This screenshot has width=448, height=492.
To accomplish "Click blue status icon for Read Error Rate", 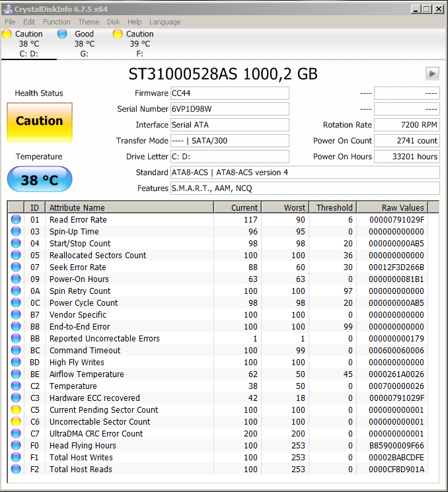I will pyautogui.click(x=16, y=220).
